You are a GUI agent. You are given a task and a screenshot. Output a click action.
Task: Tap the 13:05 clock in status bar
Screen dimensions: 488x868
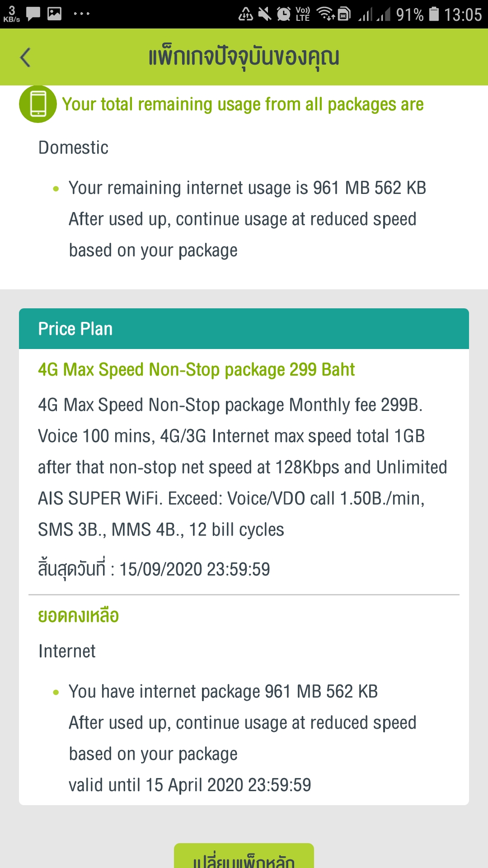pos(463,14)
